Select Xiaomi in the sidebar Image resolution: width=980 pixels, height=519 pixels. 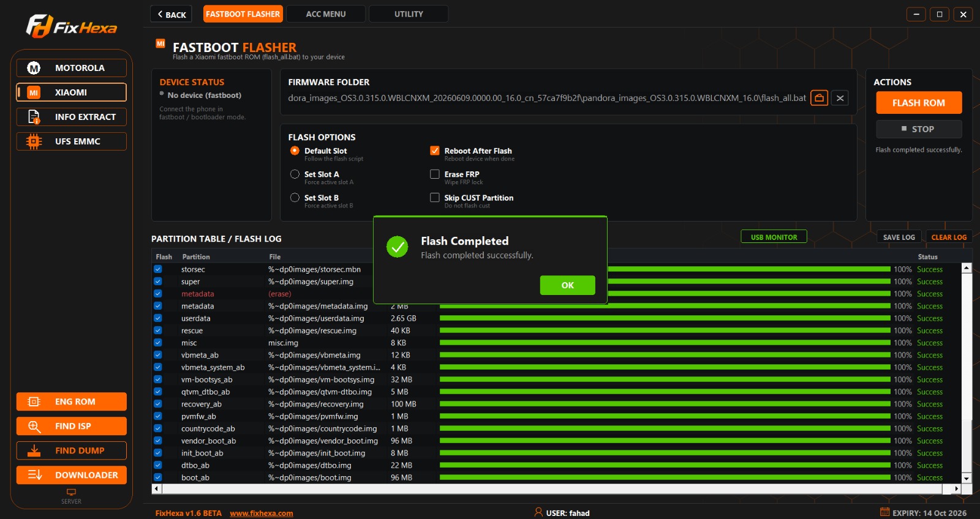[x=71, y=92]
